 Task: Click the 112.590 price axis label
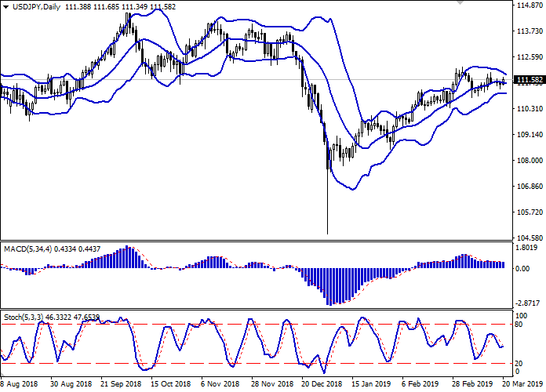pos(530,57)
